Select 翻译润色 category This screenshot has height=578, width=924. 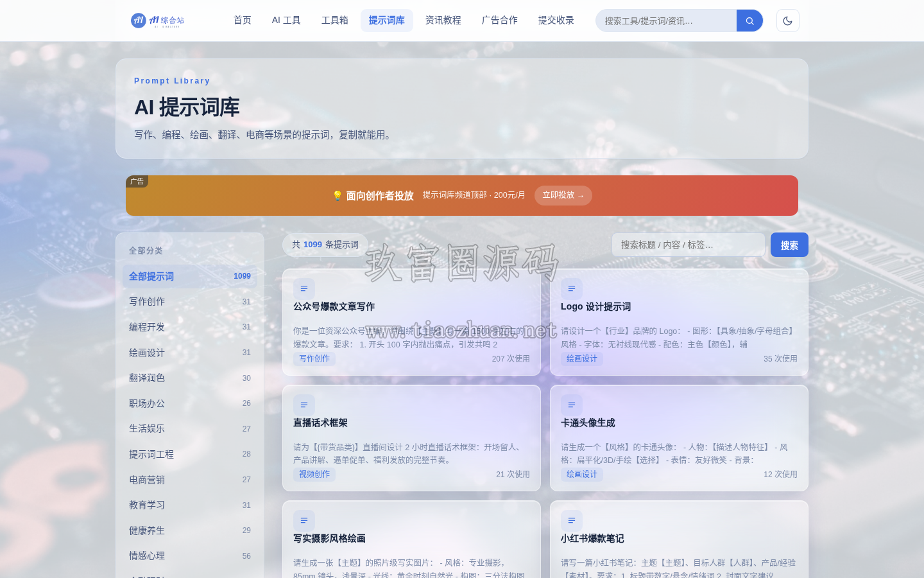(190, 378)
